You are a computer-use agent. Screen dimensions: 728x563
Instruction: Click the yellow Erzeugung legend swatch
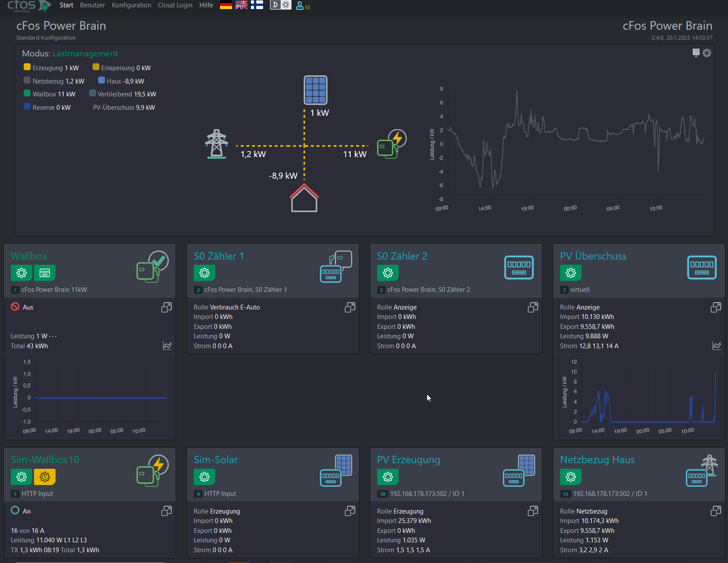[x=27, y=67]
